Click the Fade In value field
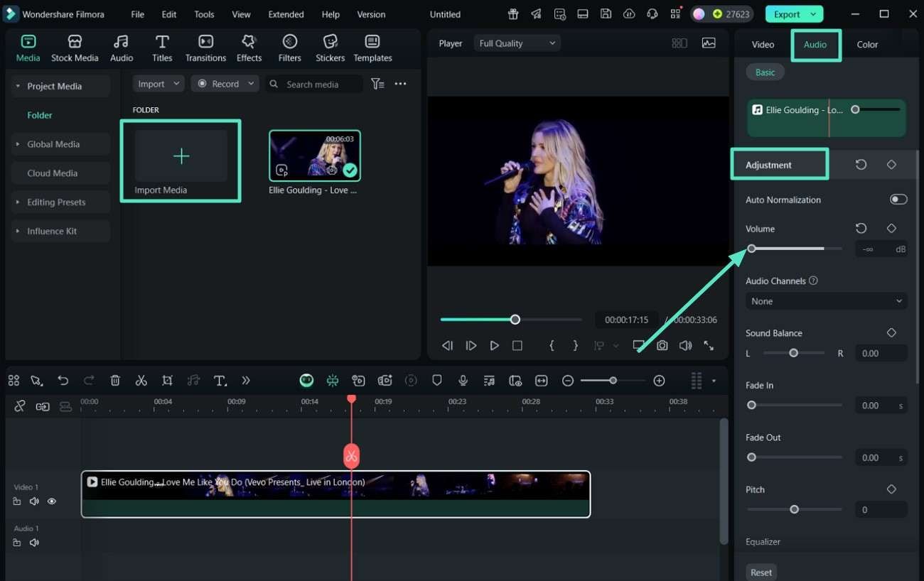This screenshot has width=924, height=581. point(881,406)
